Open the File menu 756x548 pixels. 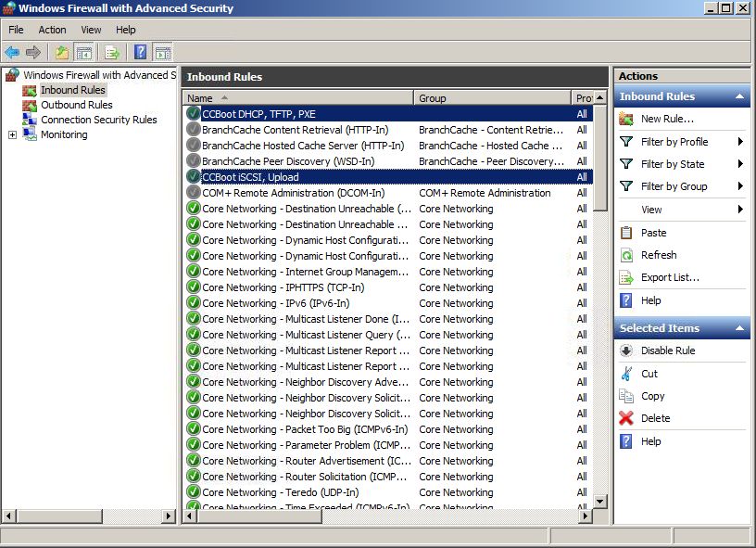tap(16, 30)
